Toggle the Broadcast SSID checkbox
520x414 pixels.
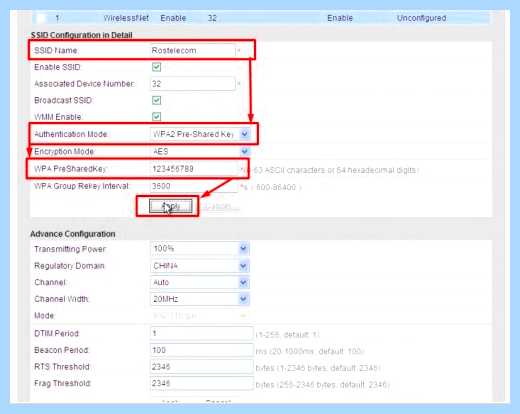[x=156, y=100]
